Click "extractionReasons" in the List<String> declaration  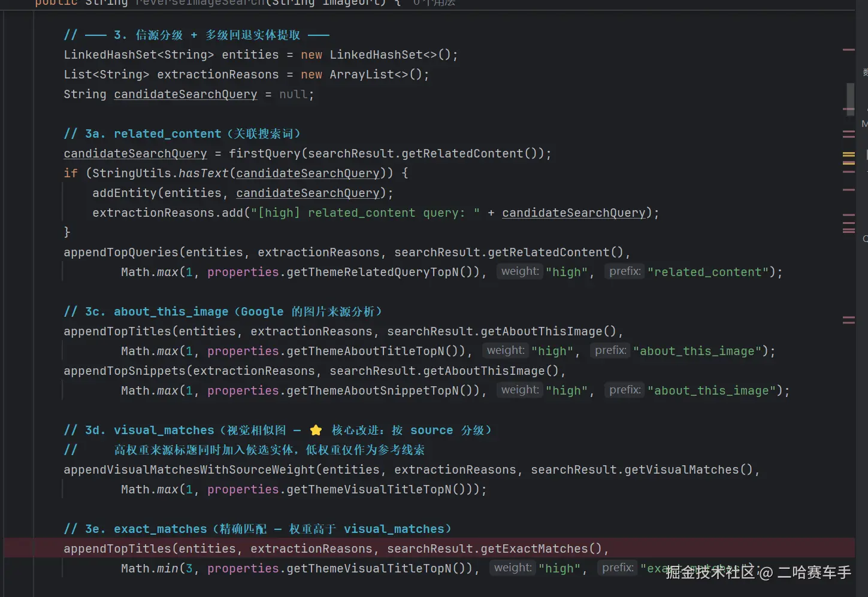coord(218,74)
